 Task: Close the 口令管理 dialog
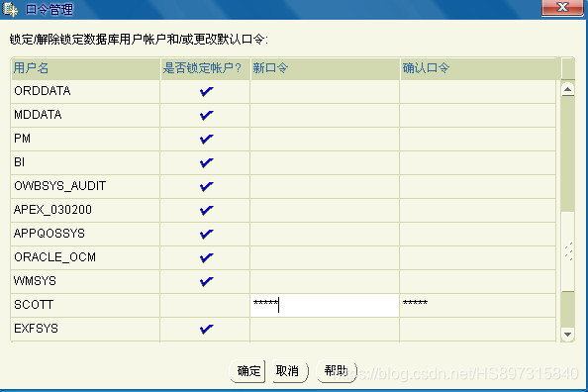(562, 8)
